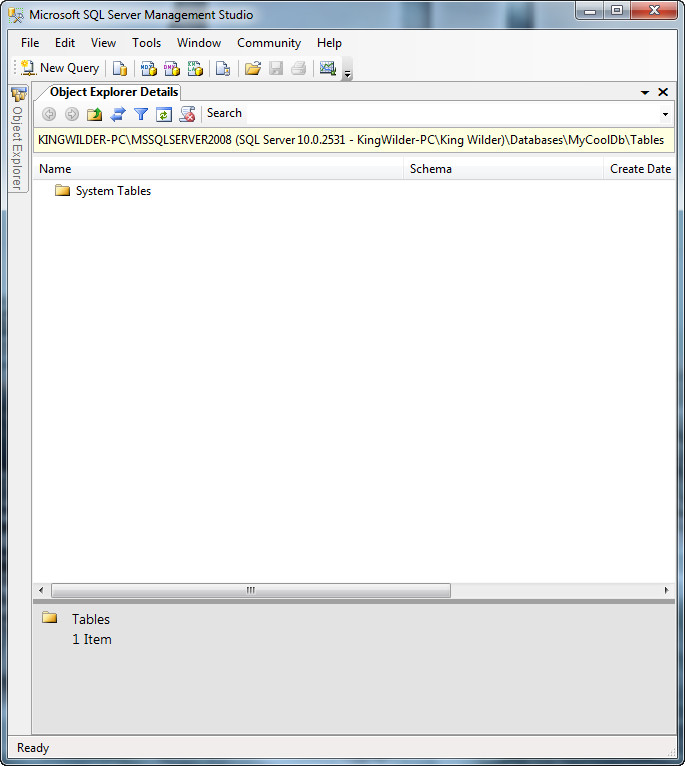The image size is (685, 766).
Task: Click the Create Date column header
Action: pos(639,169)
